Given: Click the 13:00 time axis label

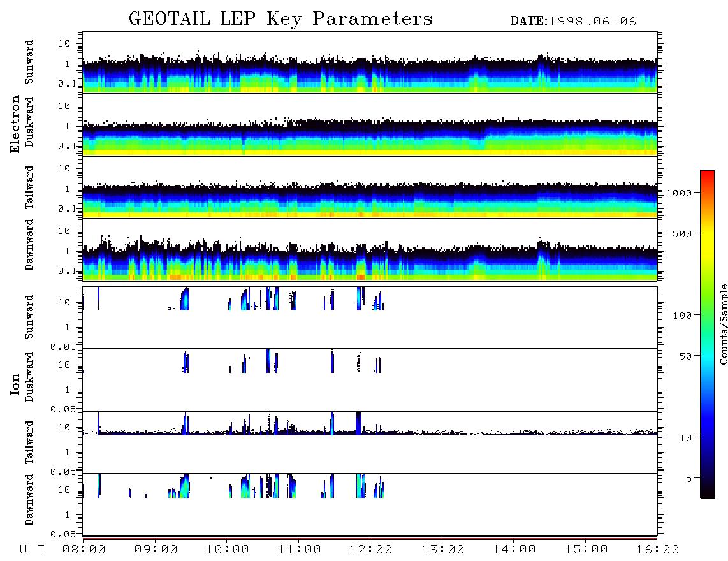Looking at the screenshot, I should coord(444,550).
